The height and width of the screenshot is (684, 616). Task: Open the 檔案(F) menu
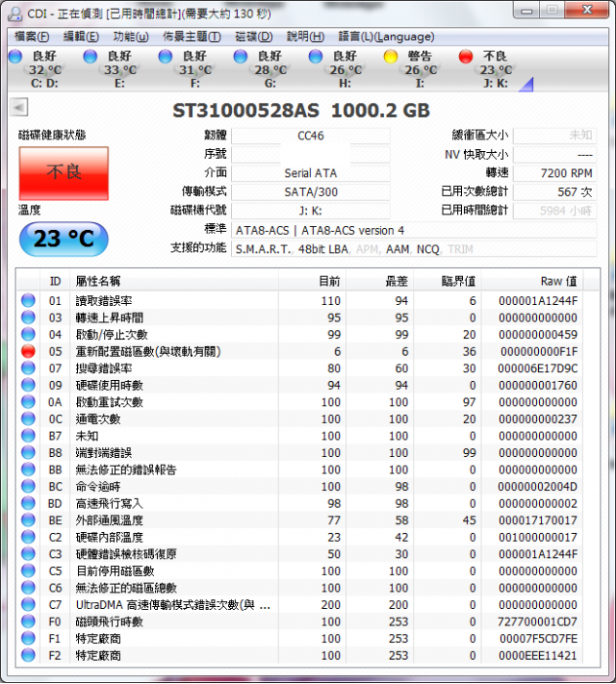tap(32, 37)
